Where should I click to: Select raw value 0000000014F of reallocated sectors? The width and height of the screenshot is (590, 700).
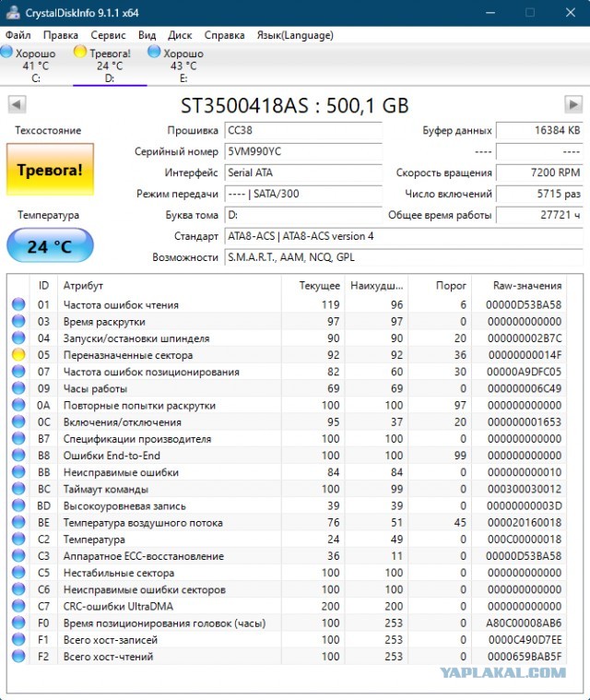click(525, 355)
